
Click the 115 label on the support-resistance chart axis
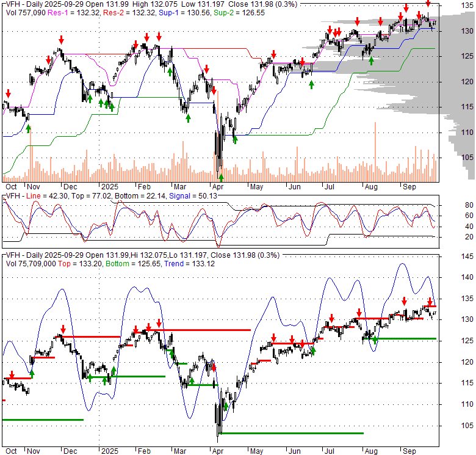[467, 107]
